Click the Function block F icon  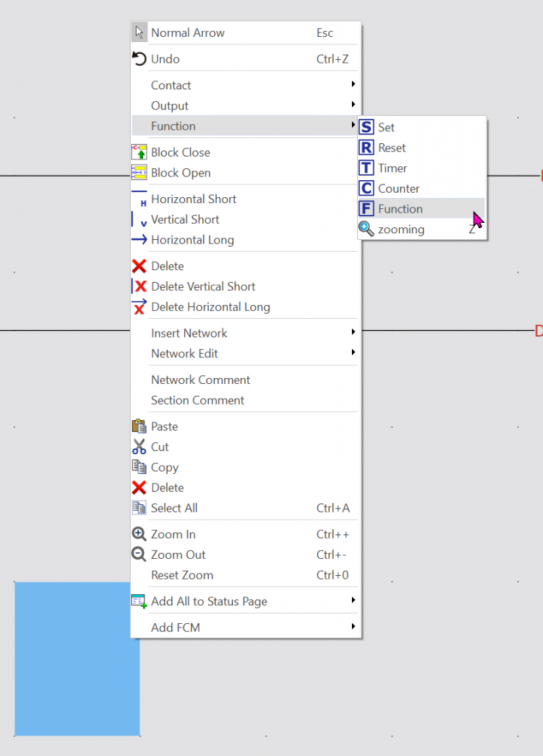pyautogui.click(x=366, y=209)
